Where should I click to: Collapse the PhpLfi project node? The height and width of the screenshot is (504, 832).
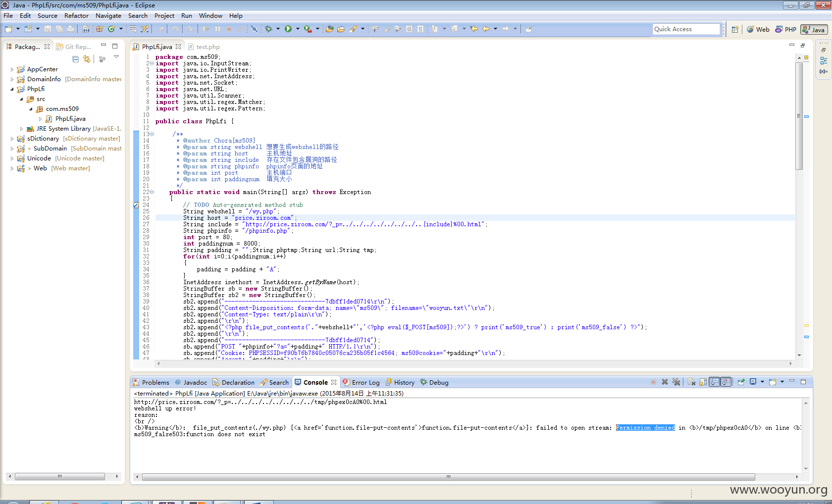[12, 89]
